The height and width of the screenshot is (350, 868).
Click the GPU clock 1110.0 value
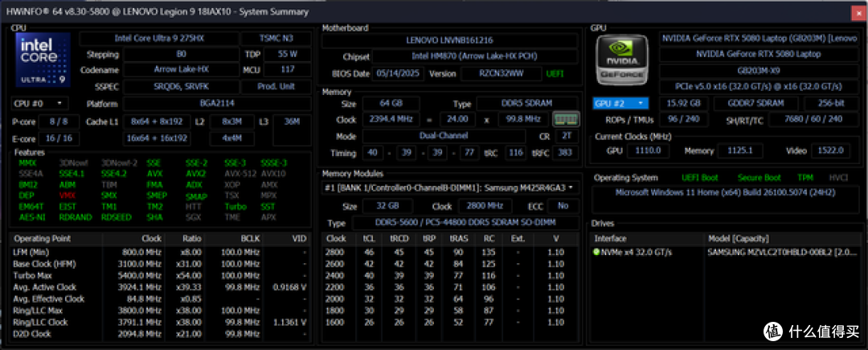point(648,150)
